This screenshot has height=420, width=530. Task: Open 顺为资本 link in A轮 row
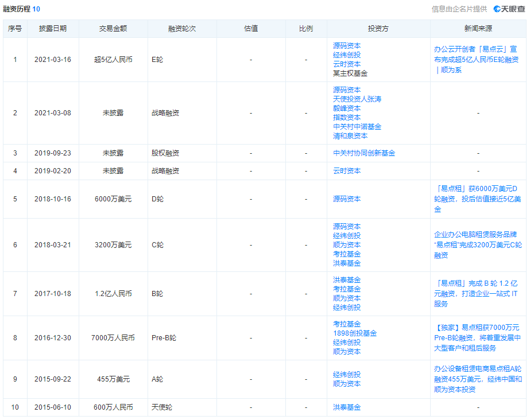tap(347, 384)
